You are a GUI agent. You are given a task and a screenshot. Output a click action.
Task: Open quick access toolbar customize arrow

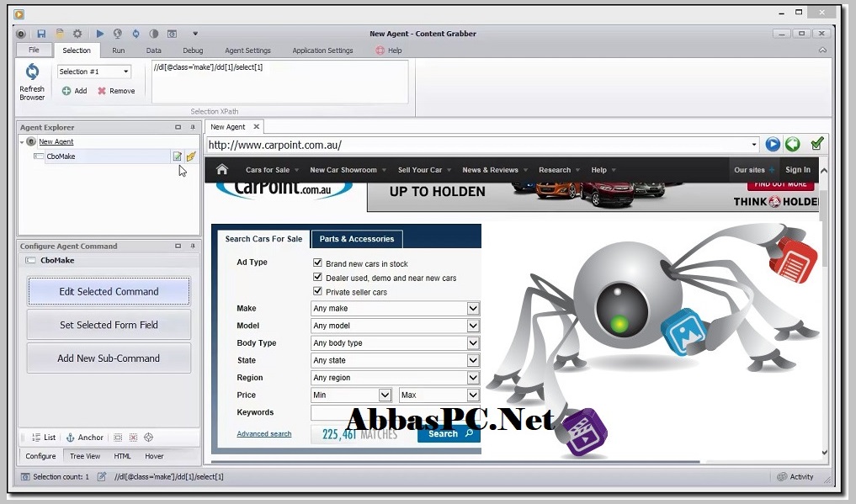point(195,34)
